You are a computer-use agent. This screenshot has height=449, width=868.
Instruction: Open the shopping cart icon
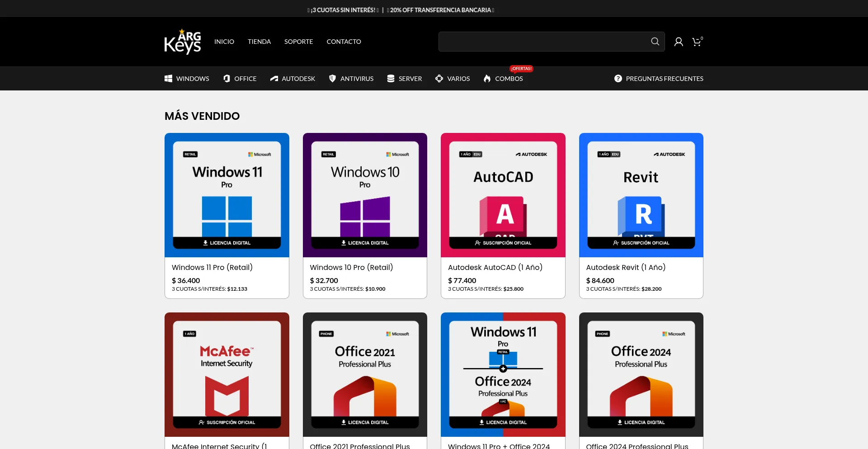pos(697,42)
